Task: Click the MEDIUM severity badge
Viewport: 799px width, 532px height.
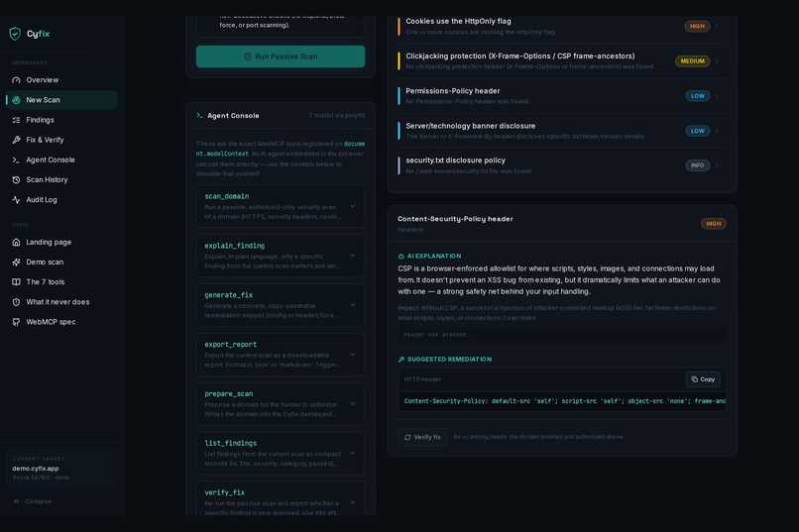Action: point(693,61)
